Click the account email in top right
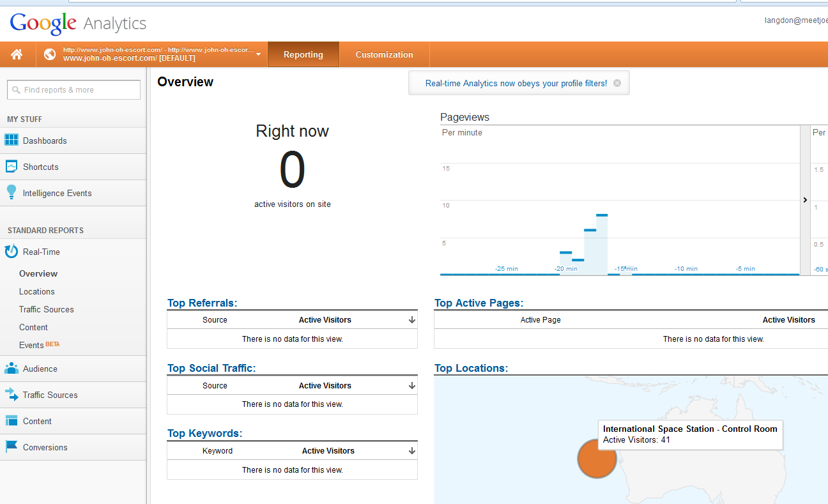The image size is (828, 504). (x=796, y=20)
